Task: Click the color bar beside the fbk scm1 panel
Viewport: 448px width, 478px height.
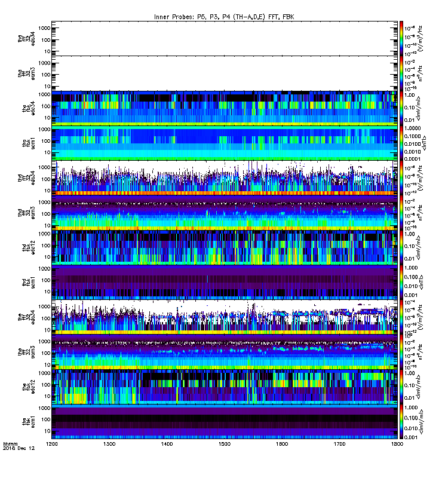Action: coord(401,422)
